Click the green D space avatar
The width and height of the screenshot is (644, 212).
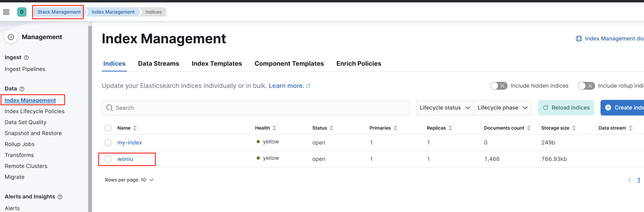(22, 12)
